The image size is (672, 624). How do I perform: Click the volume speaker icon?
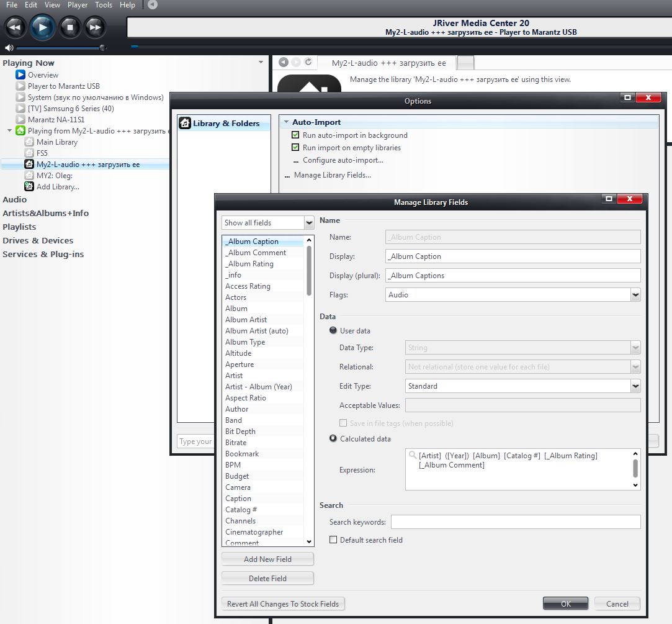(9, 48)
